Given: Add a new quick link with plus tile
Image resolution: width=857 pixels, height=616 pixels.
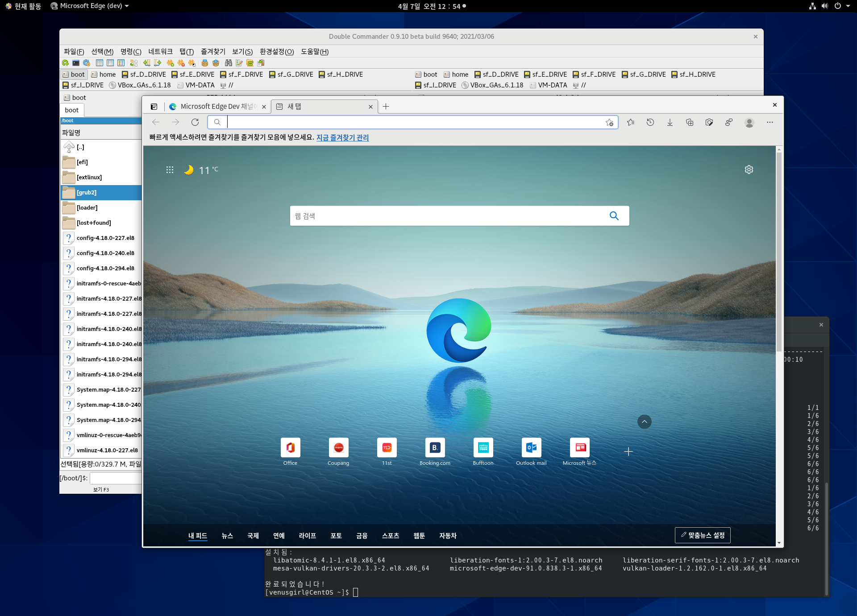Looking at the screenshot, I should pyautogui.click(x=628, y=452).
